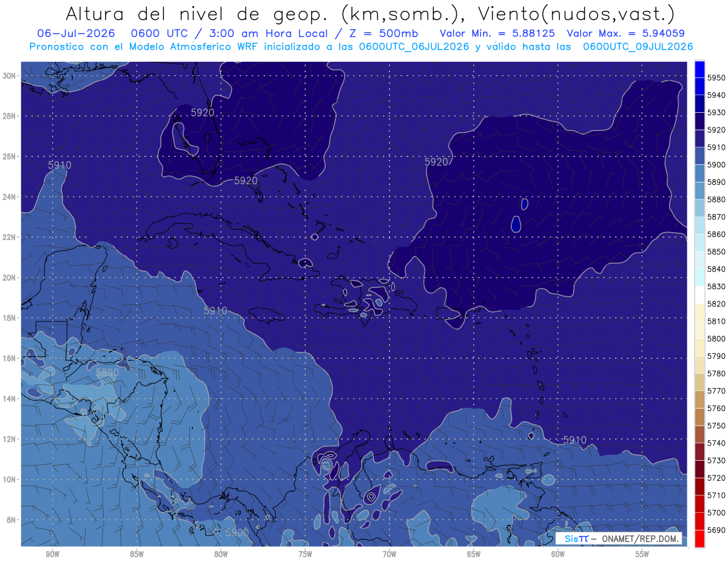
Task: Pick the white swatch between 5820 and 5830
Action: [x=699, y=295]
